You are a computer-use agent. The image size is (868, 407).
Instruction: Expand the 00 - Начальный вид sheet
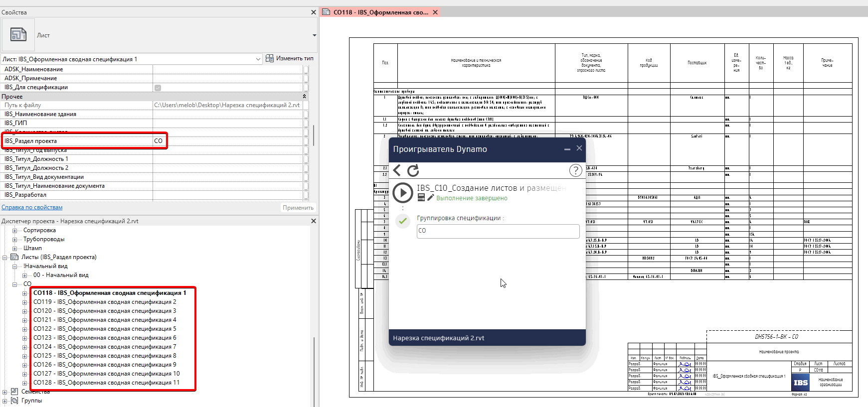tap(24, 275)
